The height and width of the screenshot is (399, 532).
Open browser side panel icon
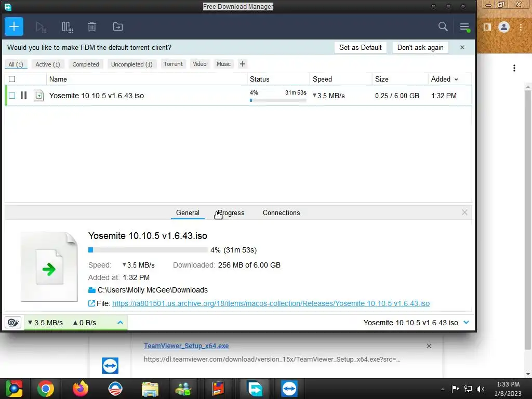(x=487, y=27)
